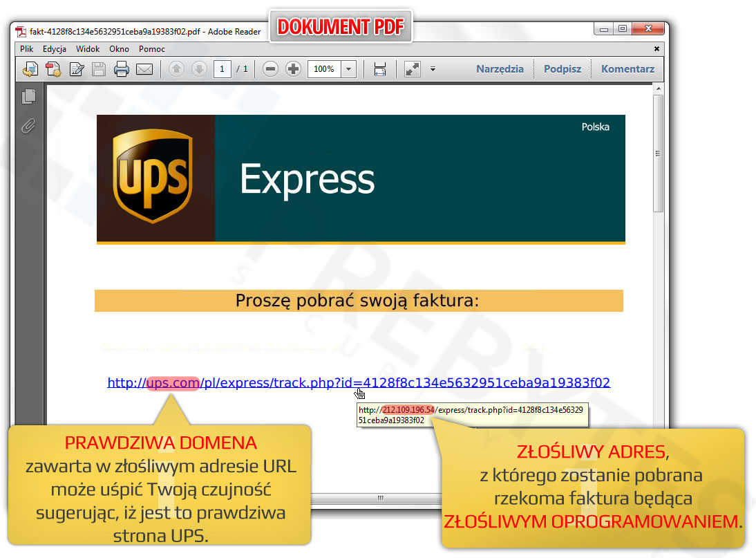Open the Podpisz pane

[563, 69]
